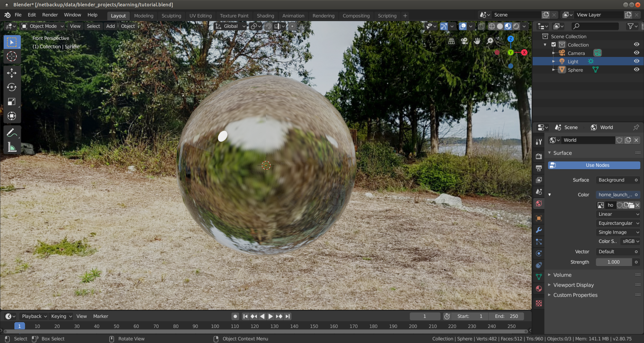Viewport: 644px width, 343px height.
Task: Expand the Volume panel
Action: pyautogui.click(x=562, y=275)
